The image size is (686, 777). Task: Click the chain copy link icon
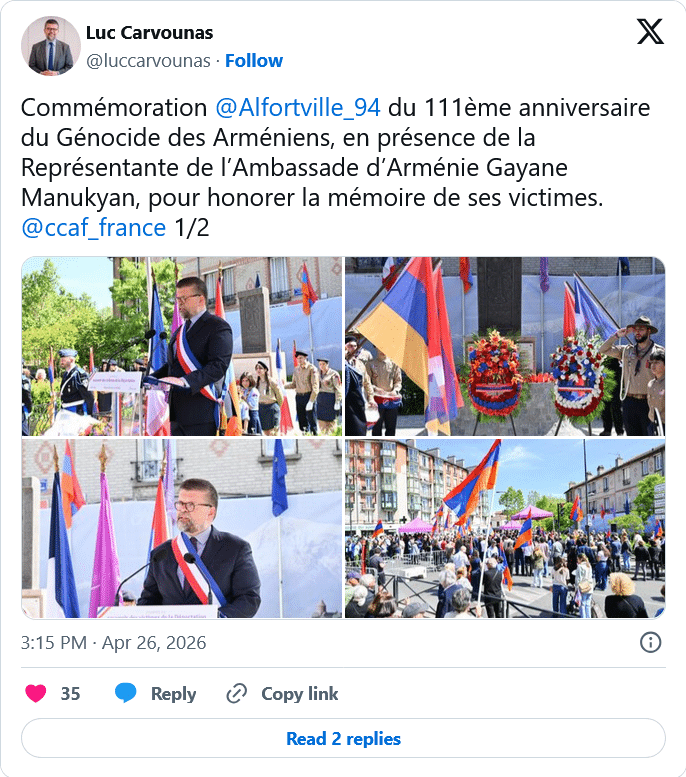pos(236,693)
